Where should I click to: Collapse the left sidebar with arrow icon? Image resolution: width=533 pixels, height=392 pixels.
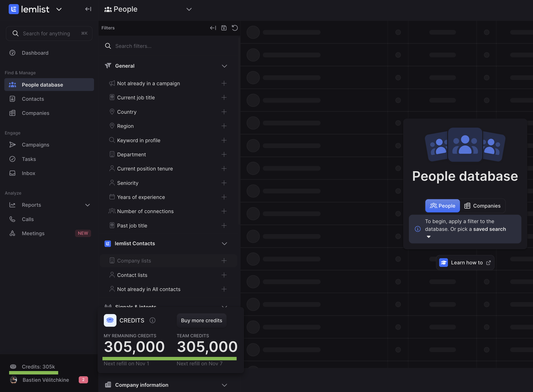(x=88, y=9)
